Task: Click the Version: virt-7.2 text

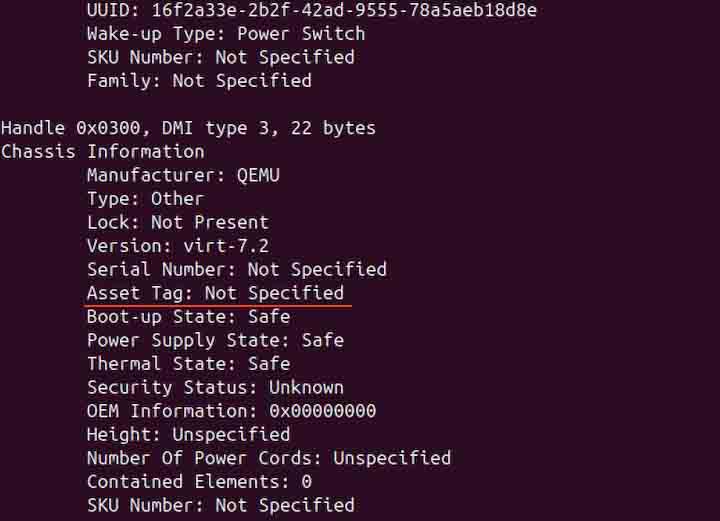Action: (177, 245)
